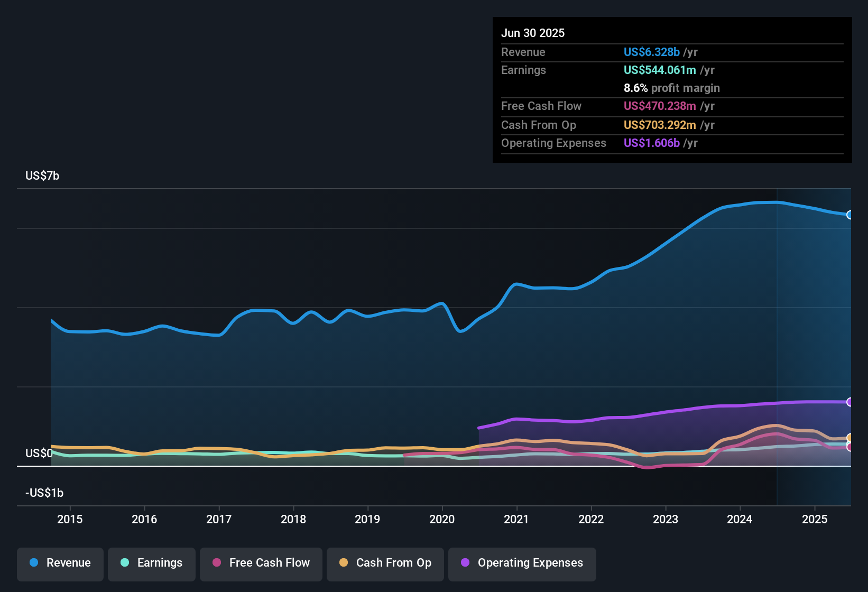Click the Operating Expenses endpoint circle marker
This screenshot has height=592, width=868.
[x=850, y=402]
